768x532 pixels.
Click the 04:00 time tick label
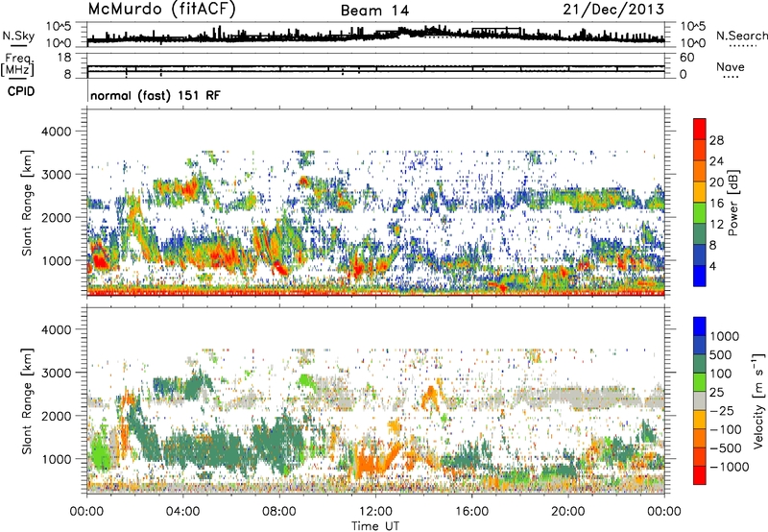click(x=182, y=512)
